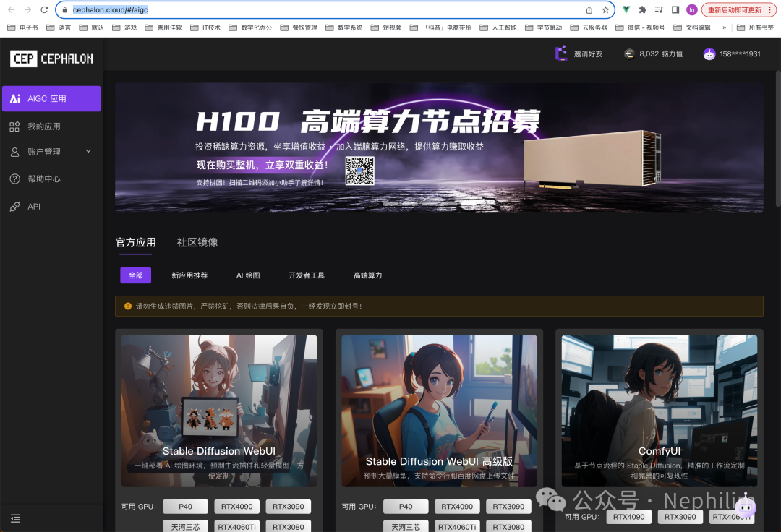Reload the page with the refresh icon
Screen dimensions: 781x532
[x=44, y=10]
